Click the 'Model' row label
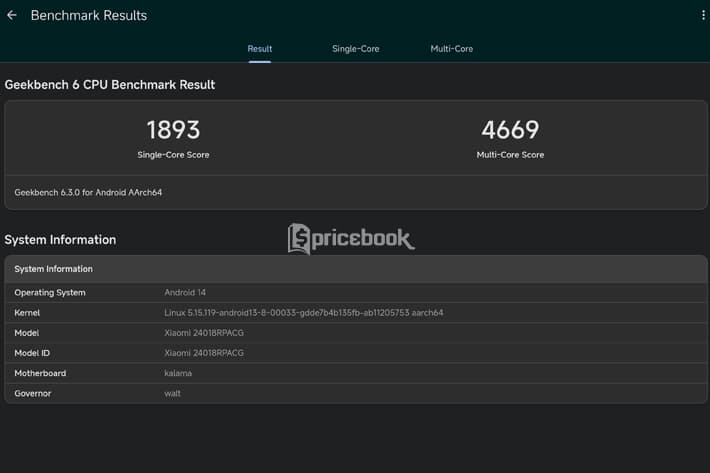 click(27, 333)
